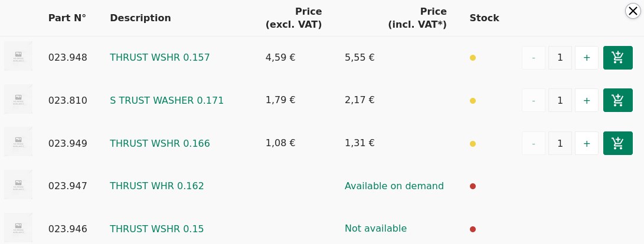
Task: Increase quantity for THRUST WSHR 0.166
Action: (x=586, y=143)
